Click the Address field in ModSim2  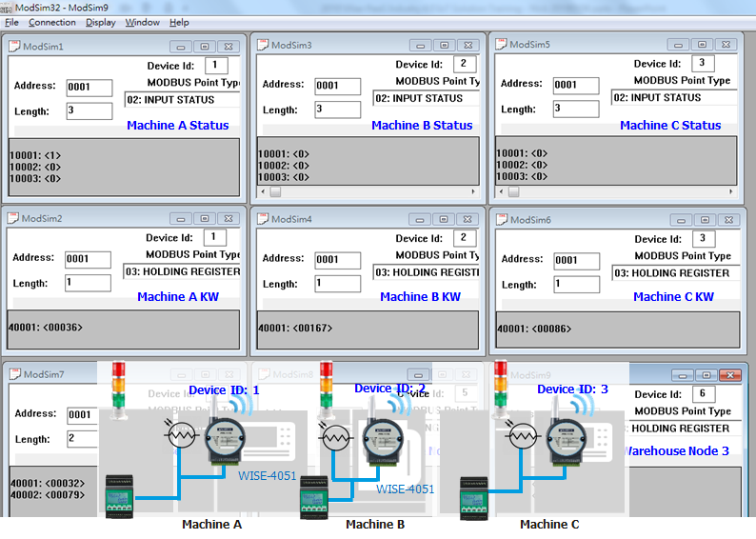pyautogui.click(x=88, y=259)
